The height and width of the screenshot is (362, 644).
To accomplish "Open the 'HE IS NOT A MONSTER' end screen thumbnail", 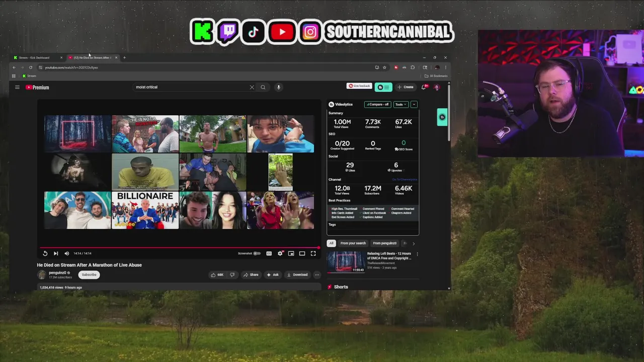I will (145, 134).
